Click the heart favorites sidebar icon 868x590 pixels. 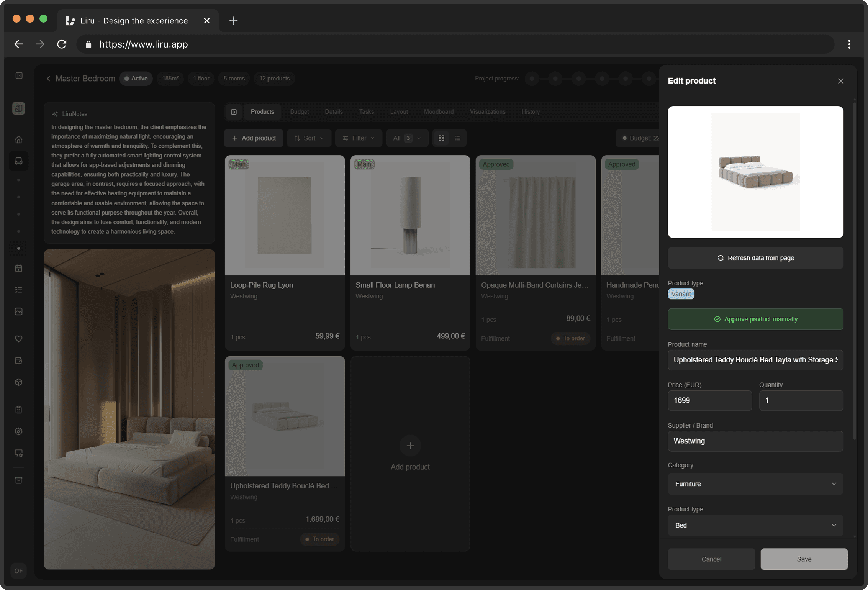pos(18,339)
